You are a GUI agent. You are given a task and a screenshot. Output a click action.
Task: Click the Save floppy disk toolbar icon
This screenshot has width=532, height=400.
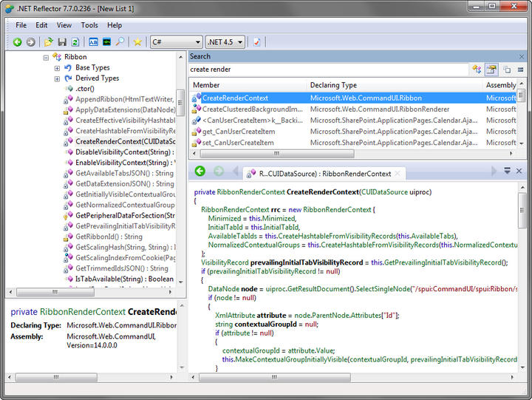pyautogui.click(x=62, y=42)
